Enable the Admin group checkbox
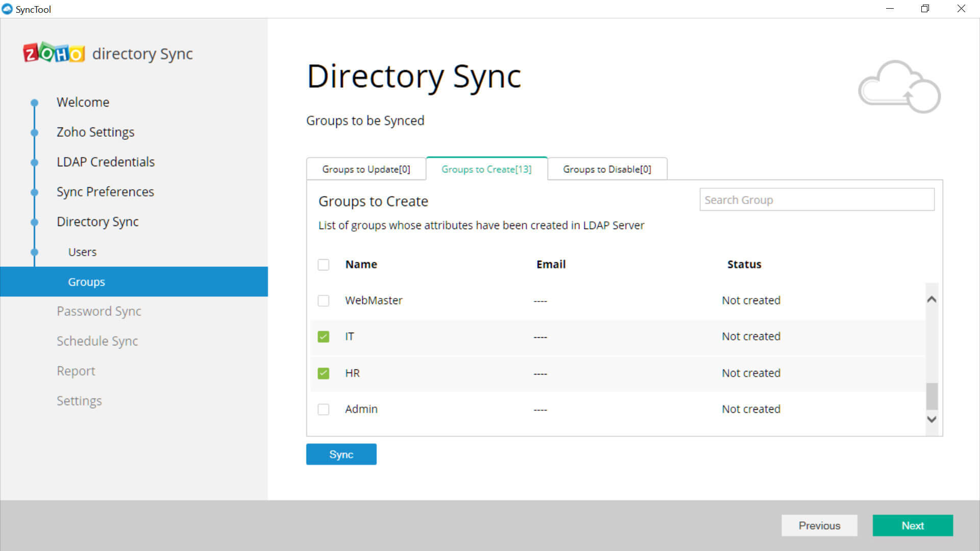Image resolution: width=980 pixels, height=551 pixels. [x=323, y=409]
